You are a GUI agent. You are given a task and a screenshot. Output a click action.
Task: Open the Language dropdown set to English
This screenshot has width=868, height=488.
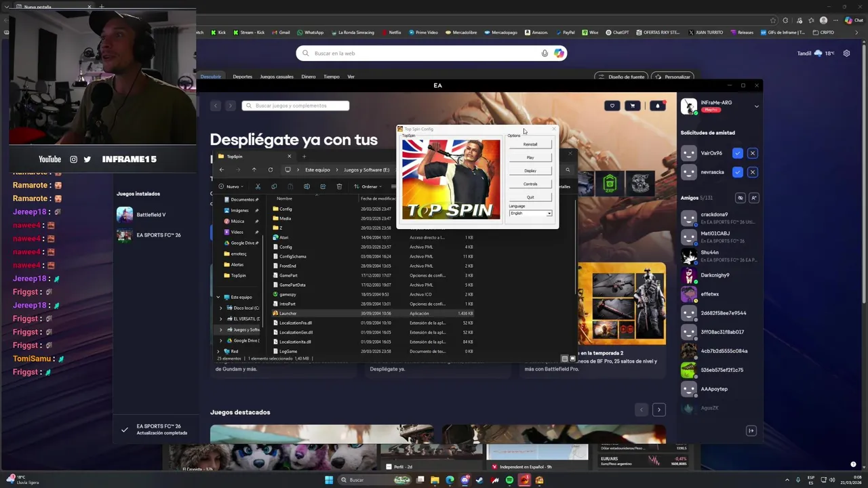point(530,213)
